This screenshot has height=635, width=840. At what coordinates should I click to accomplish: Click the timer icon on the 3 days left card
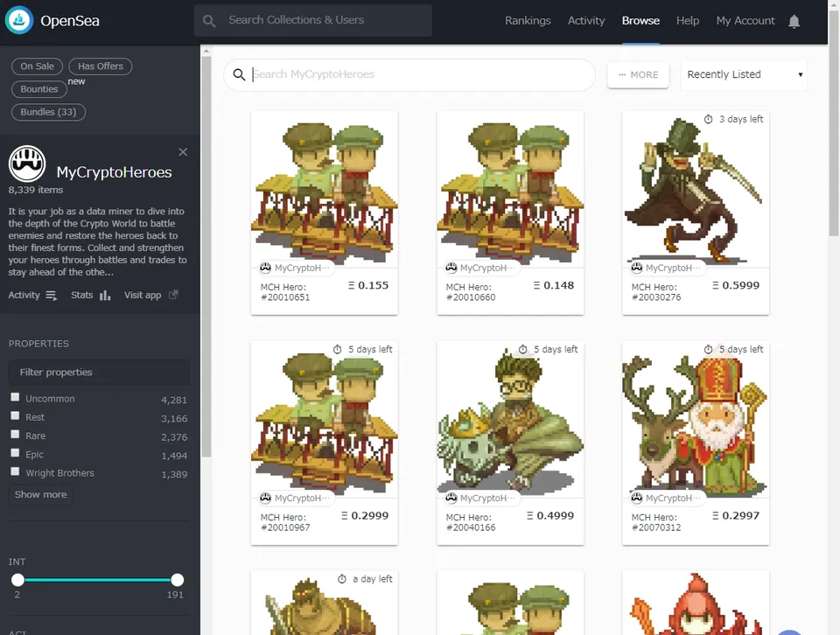708,119
